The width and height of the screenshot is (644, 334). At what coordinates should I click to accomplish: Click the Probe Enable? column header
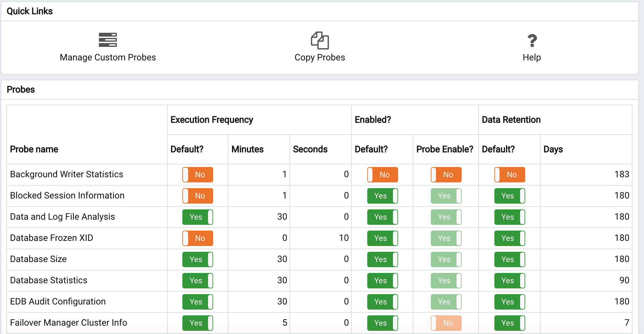[445, 149]
